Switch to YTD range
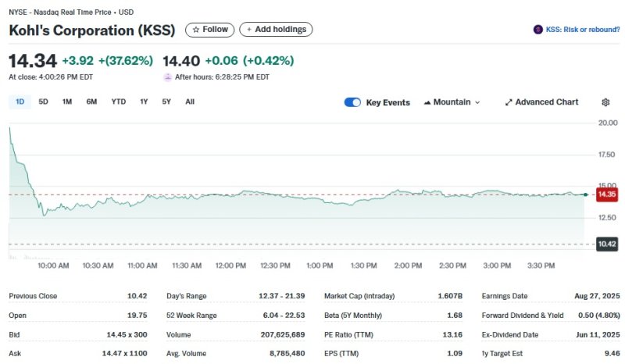Image resolution: width=625 pixels, height=364 pixels. [x=119, y=102]
